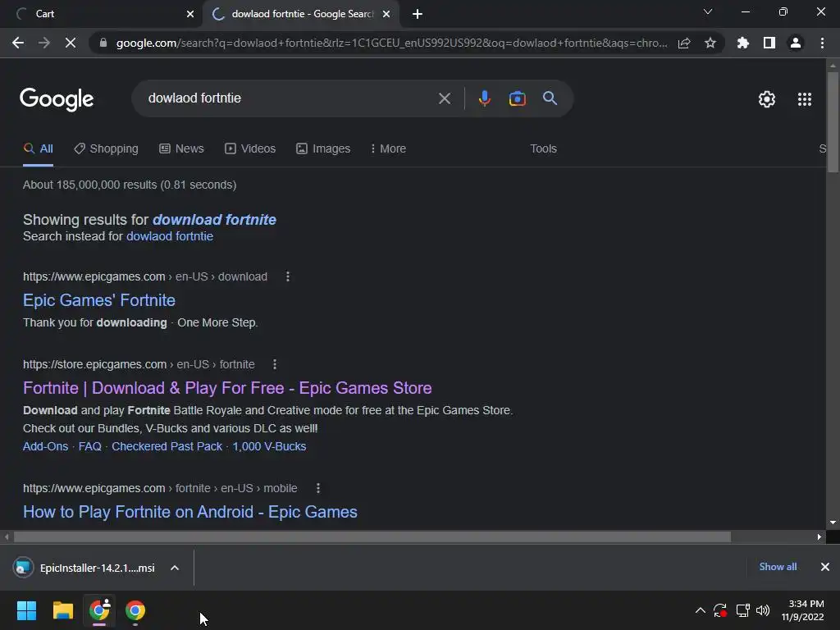This screenshot has height=630, width=840.
Task: Open options for epicgames.com download result
Action: 288,276
